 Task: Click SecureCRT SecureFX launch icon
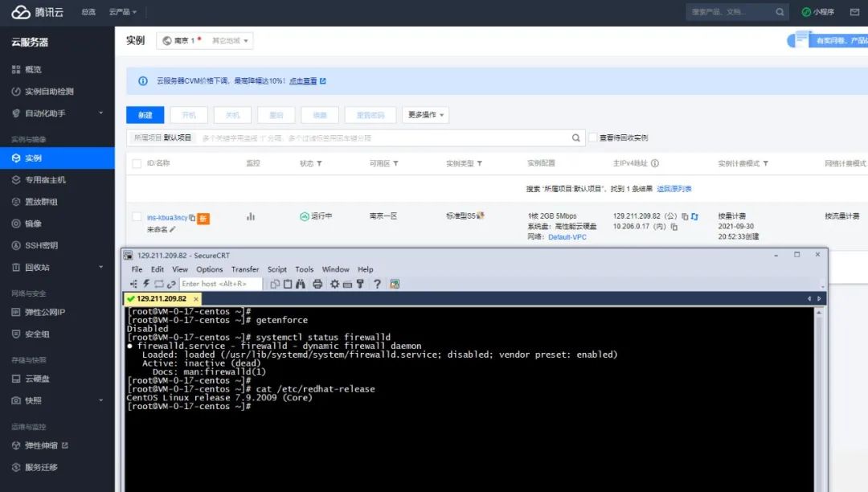394,284
